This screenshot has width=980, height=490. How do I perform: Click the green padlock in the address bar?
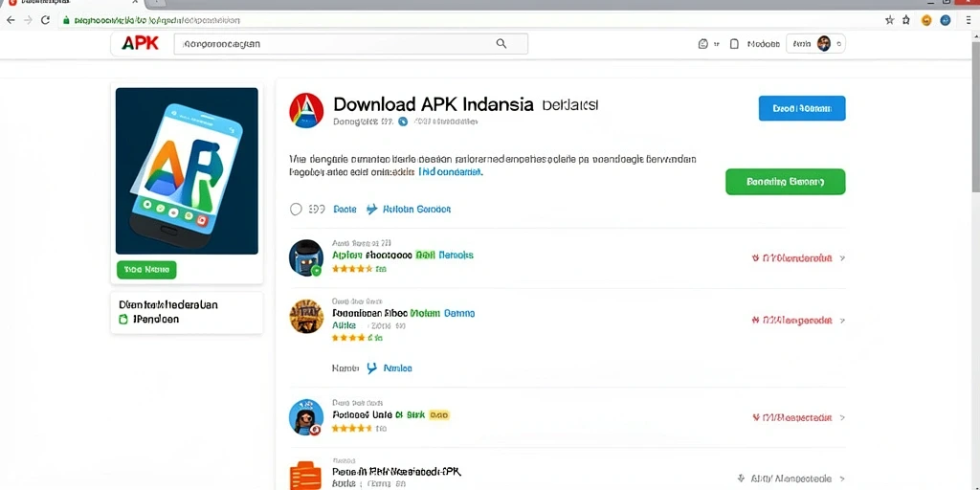point(65,20)
